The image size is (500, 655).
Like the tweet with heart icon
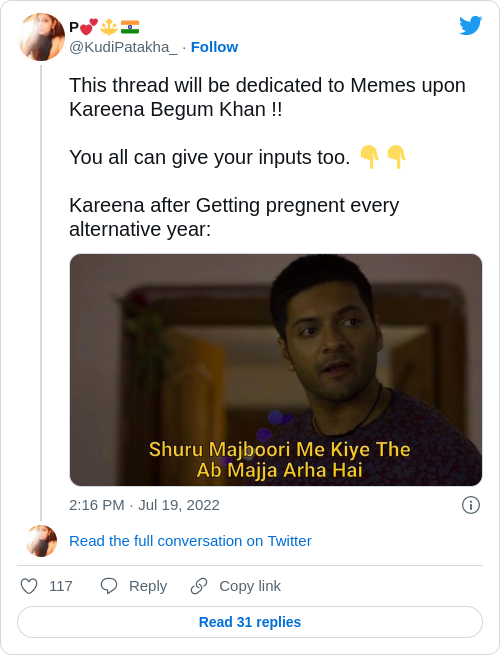(x=29, y=586)
